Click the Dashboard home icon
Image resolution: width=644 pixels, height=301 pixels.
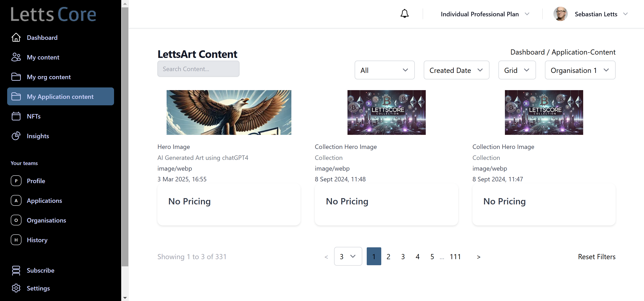point(16,38)
